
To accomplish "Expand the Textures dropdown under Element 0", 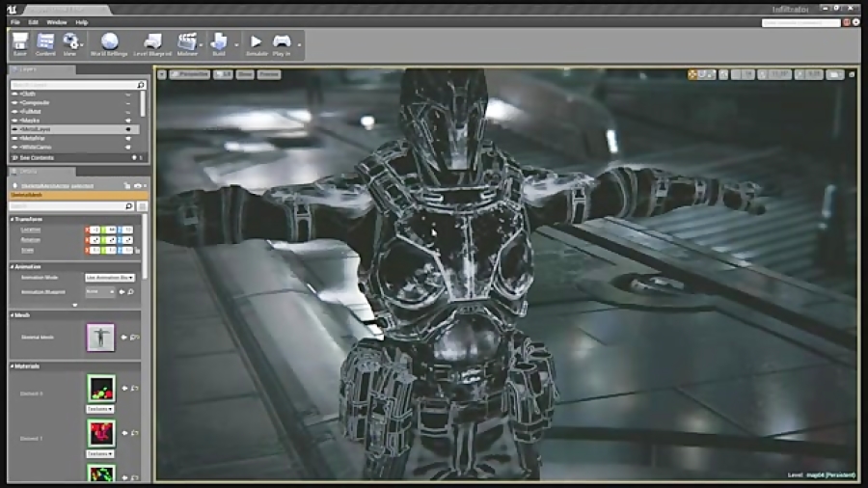I will pyautogui.click(x=100, y=410).
